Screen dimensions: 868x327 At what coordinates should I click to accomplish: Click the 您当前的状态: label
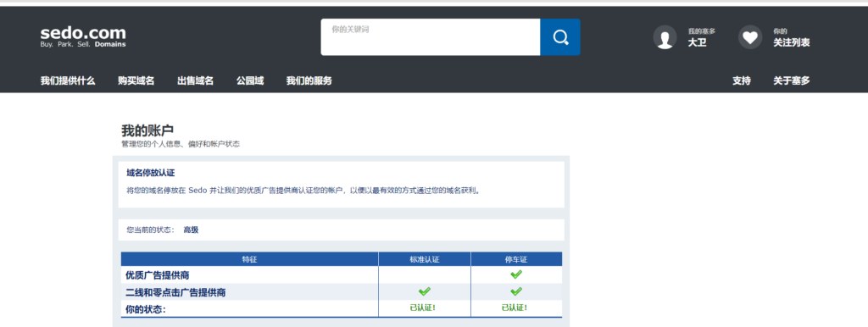point(151,230)
